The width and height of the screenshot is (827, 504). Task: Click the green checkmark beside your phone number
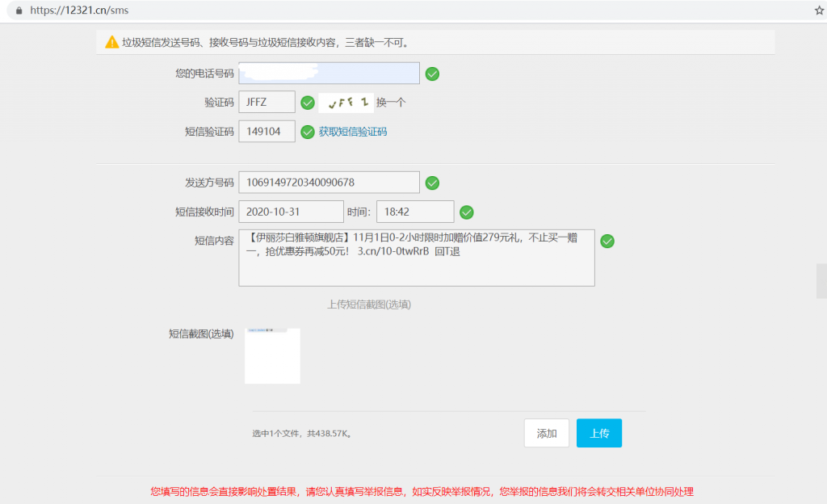pos(432,73)
